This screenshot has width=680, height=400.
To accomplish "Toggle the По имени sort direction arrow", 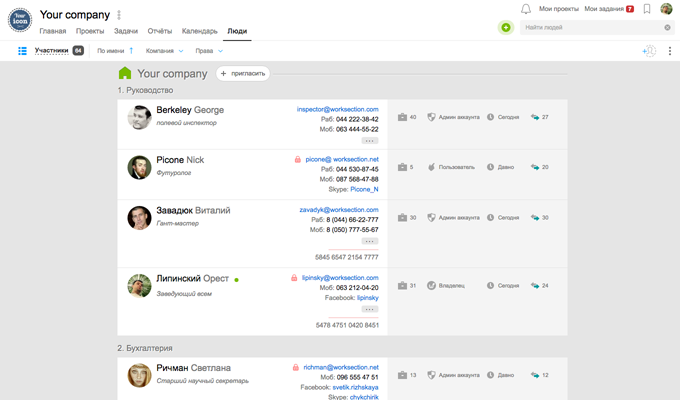I will tap(131, 51).
